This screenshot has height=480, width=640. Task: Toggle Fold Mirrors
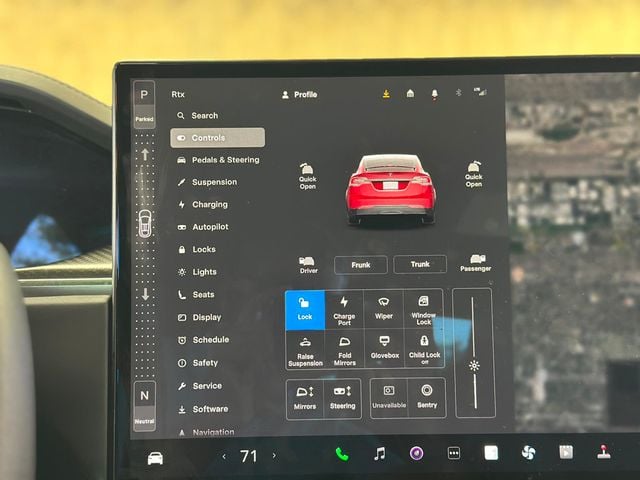(344, 349)
